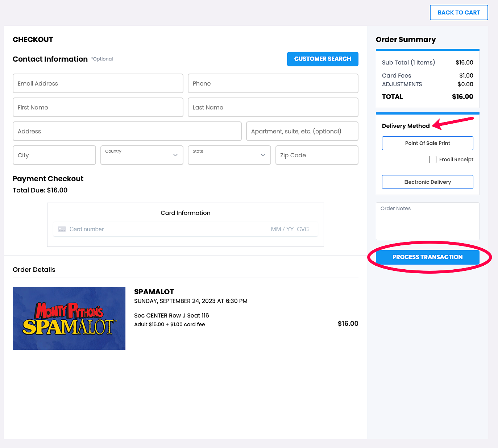Click the MM / YY expiry field
This screenshot has height=448, width=498.
[x=282, y=229]
